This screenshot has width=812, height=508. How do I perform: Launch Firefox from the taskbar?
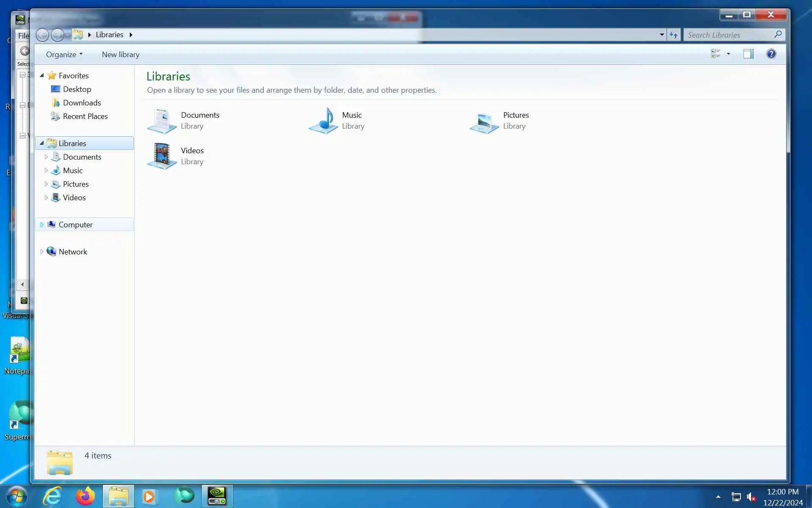click(x=85, y=496)
